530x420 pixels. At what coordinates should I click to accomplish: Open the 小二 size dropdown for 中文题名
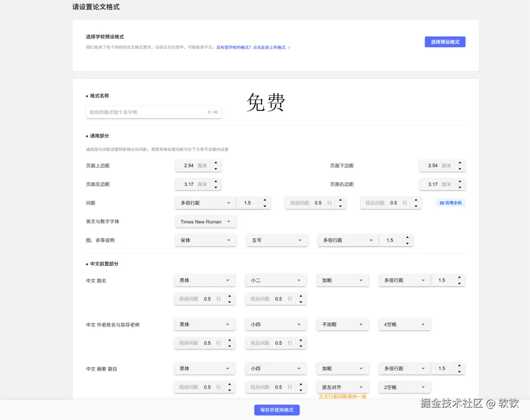coord(276,280)
